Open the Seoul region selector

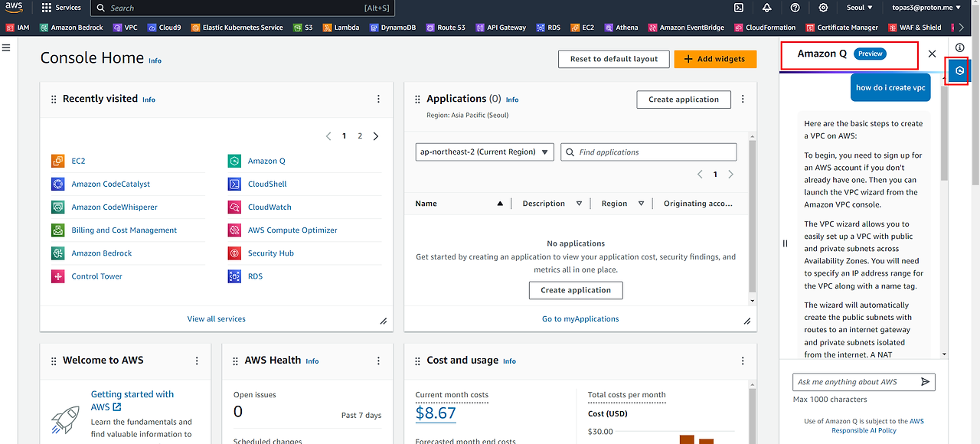click(x=858, y=8)
